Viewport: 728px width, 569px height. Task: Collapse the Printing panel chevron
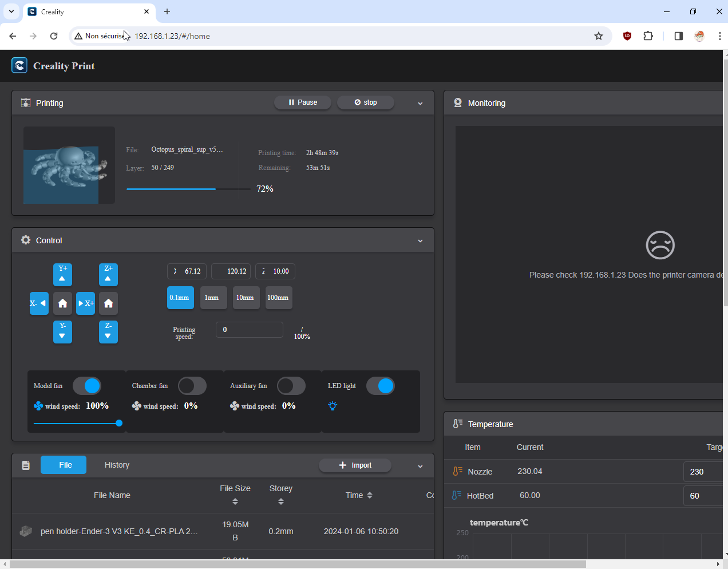(x=420, y=103)
